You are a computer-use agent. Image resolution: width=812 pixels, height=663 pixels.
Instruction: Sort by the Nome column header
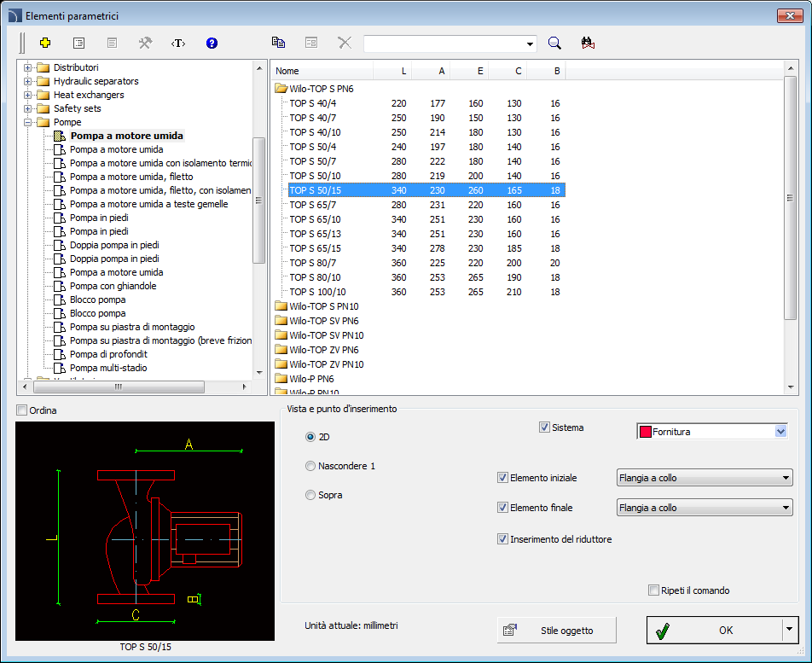click(x=322, y=71)
